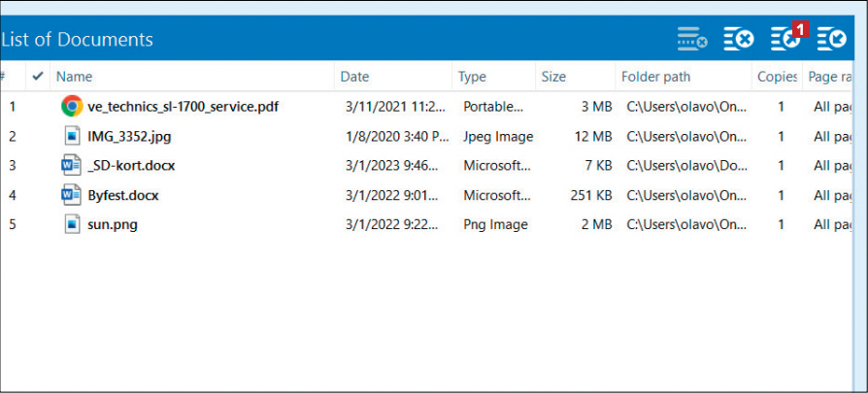Click the folder path of IMG_3352.jpg
This screenshot has width=868, height=393.
685,137
